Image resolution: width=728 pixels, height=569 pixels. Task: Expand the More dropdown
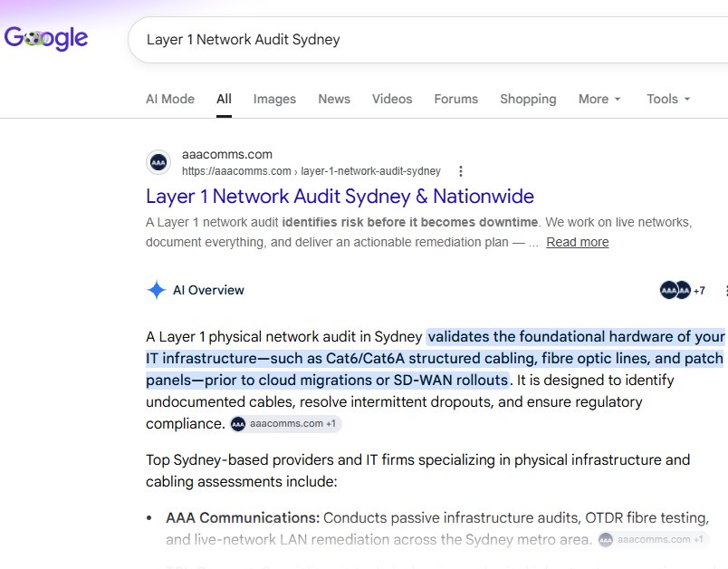coord(599,99)
